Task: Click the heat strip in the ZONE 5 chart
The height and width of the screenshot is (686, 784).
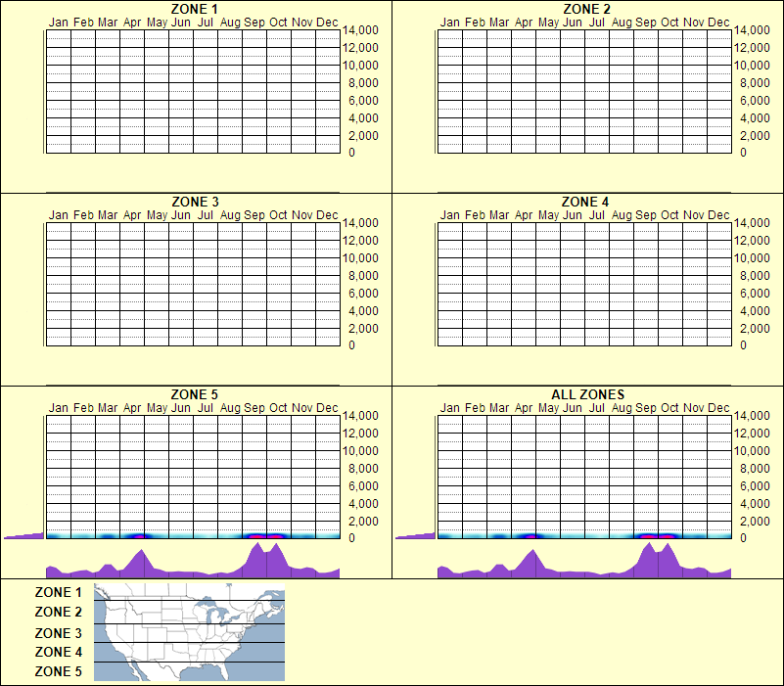Action: click(x=191, y=536)
